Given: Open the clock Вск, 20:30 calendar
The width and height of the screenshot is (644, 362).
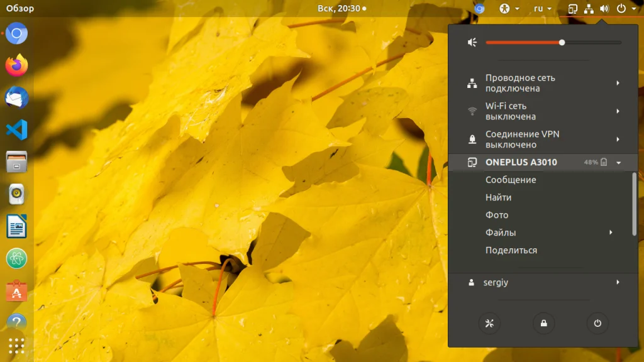Looking at the screenshot, I should [x=341, y=8].
